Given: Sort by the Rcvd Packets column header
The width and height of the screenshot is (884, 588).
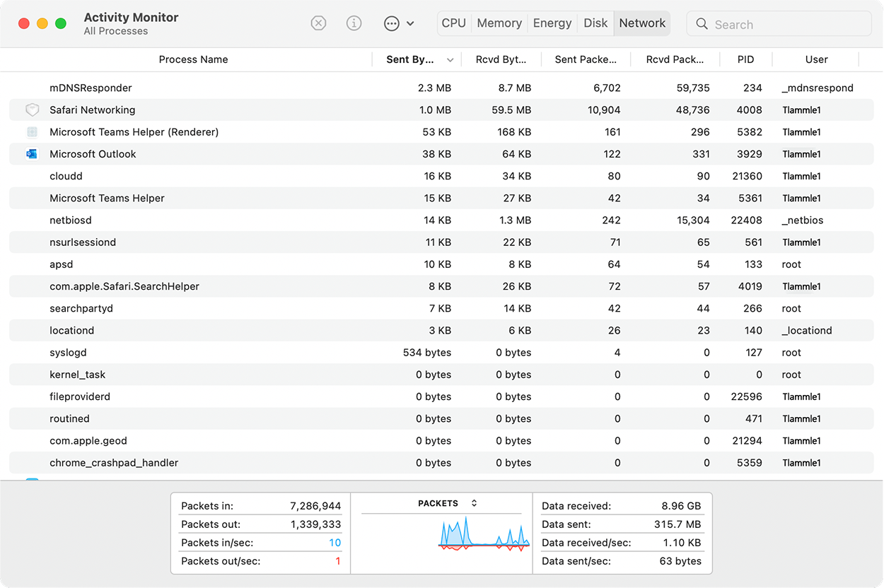Looking at the screenshot, I should (x=674, y=59).
